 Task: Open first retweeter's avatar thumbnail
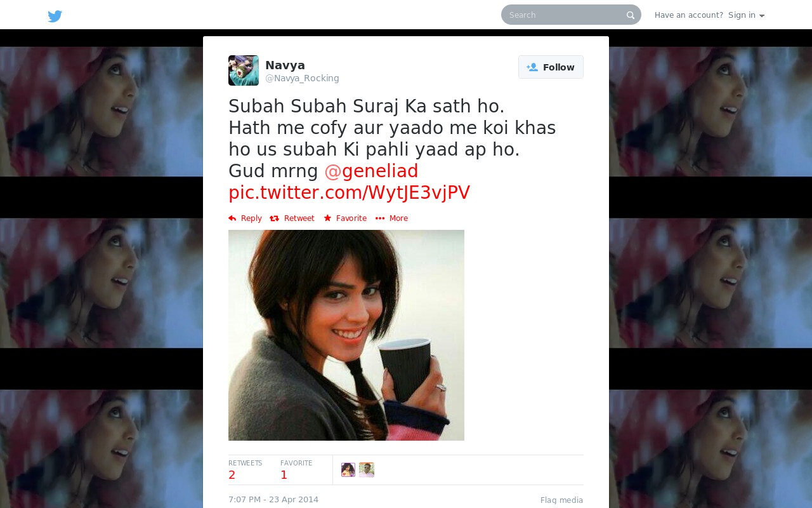tap(348, 470)
